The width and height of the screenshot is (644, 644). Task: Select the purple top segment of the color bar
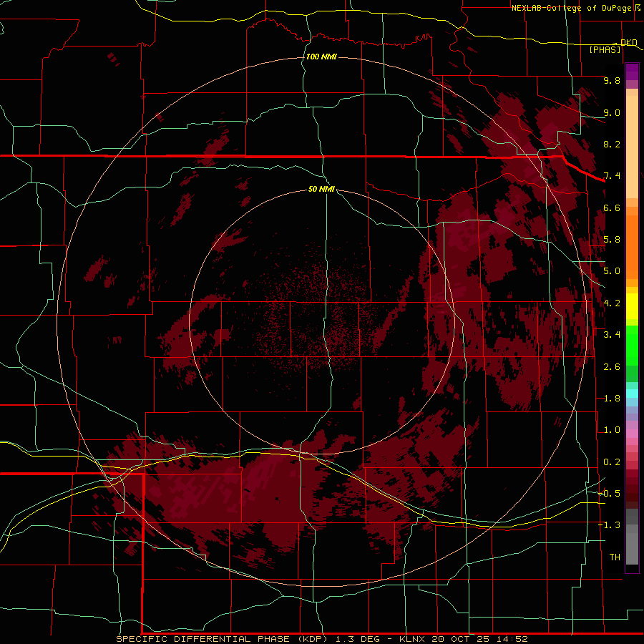point(632,72)
